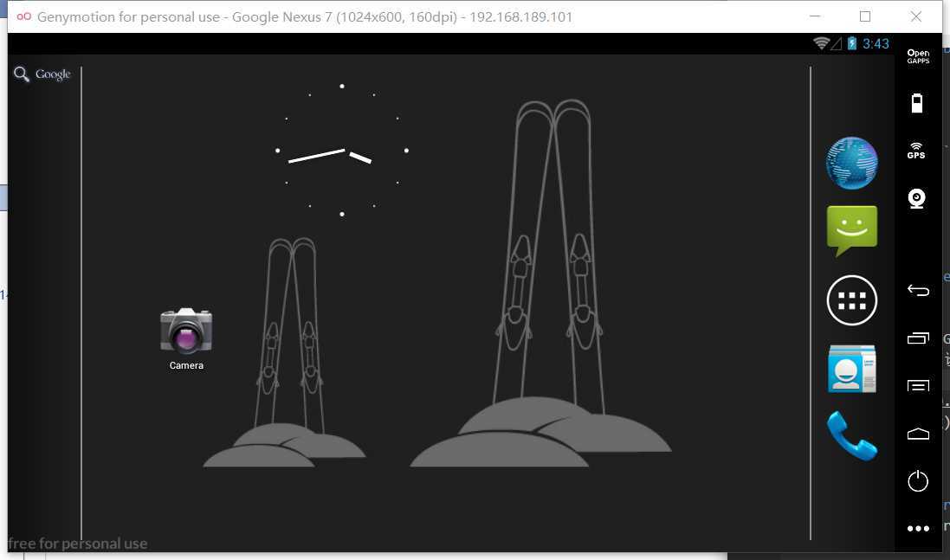The image size is (950, 560).
Task: Open Genymotion Open GAPPS installer
Action: pyautogui.click(x=918, y=56)
